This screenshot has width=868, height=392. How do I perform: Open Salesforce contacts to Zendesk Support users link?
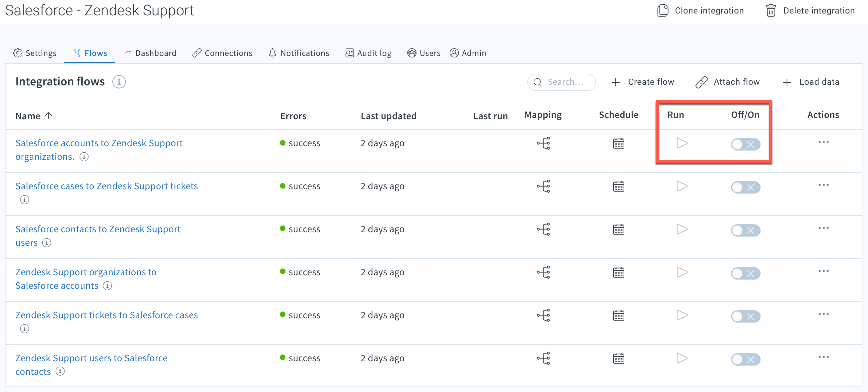click(98, 236)
